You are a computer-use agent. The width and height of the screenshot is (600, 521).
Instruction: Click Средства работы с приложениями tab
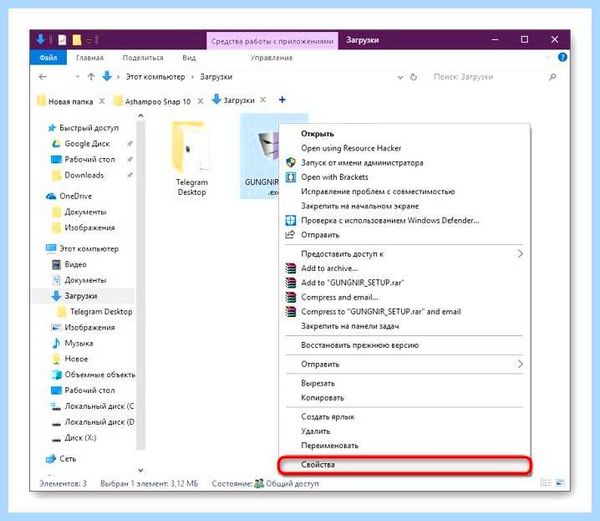coord(272,41)
